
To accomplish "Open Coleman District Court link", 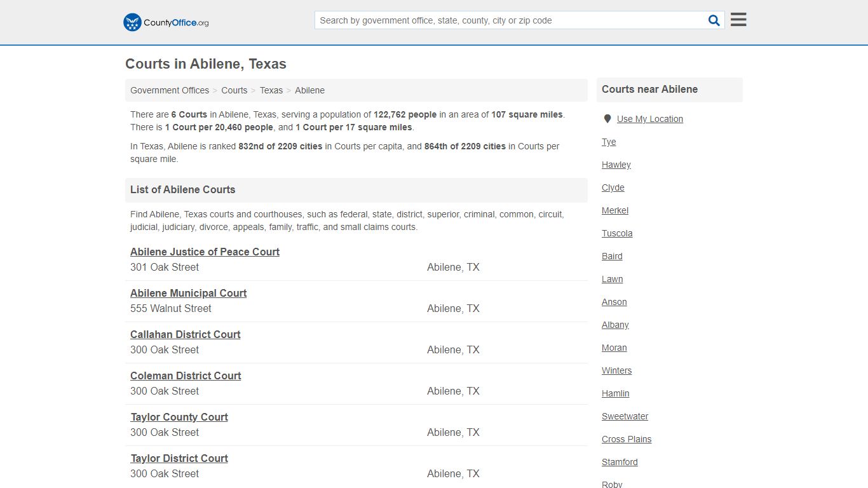I will [186, 376].
